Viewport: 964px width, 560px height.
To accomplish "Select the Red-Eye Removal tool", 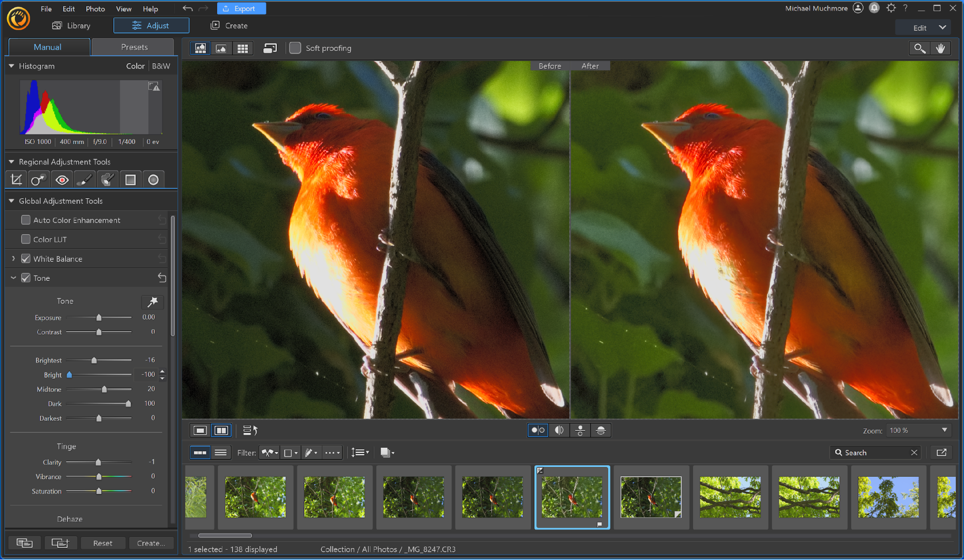I will [x=62, y=180].
